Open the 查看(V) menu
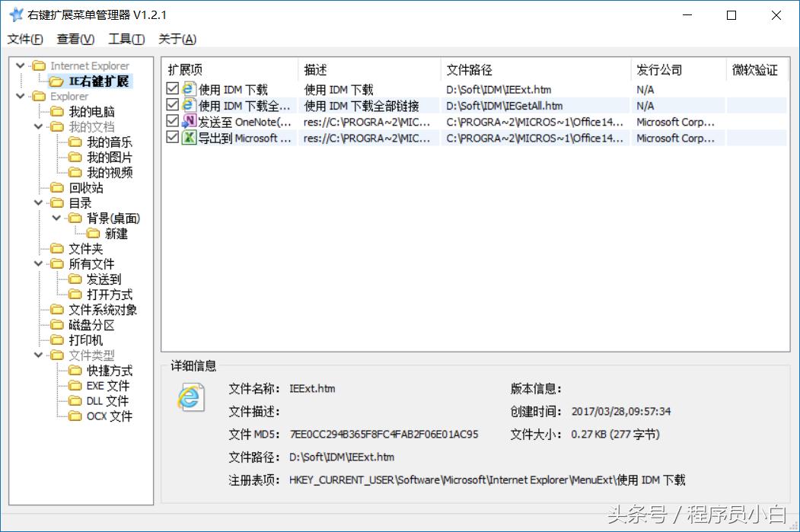Image resolution: width=800 pixels, height=532 pixels. (x=75, y=39)
